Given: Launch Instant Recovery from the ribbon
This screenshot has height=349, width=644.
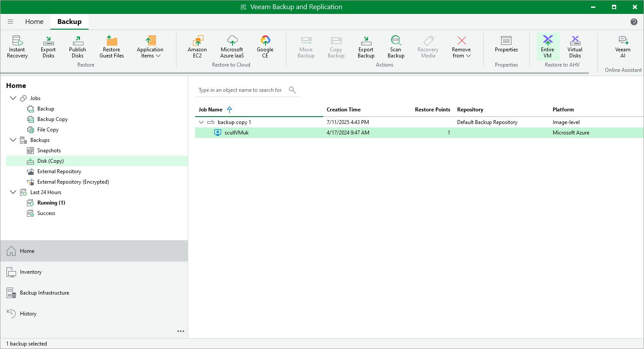Looking at the screenshot, I should pos(17,47).
